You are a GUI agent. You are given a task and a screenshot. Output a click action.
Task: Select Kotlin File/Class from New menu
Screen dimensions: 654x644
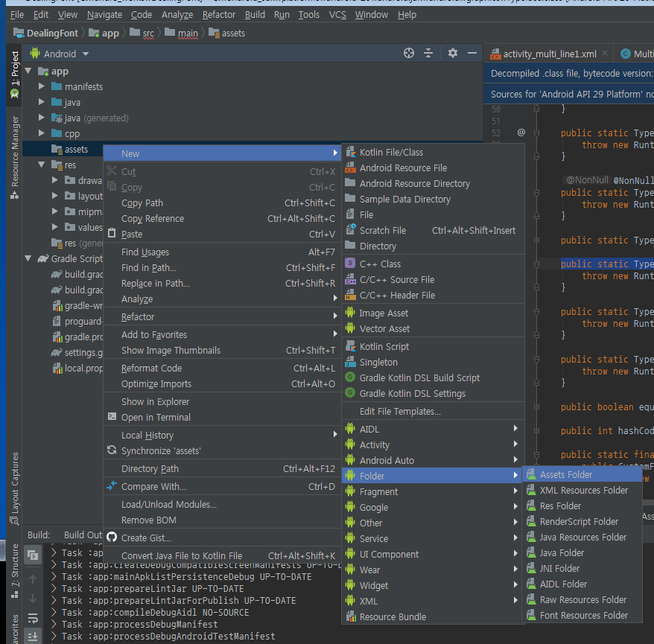(x=433, y=152)
